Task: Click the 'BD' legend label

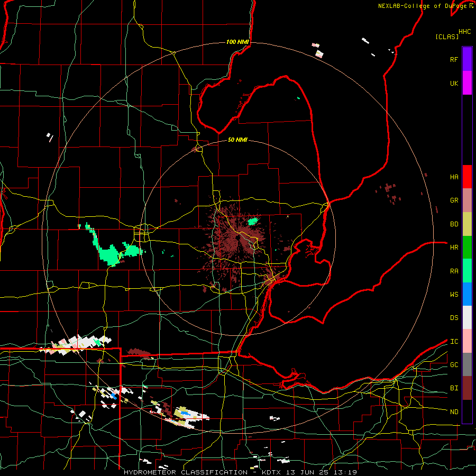Action: pyautogui.click(x=454, y=224)
